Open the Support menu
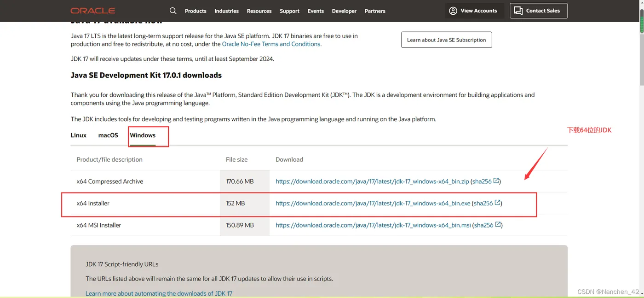The width and height of the screenshot is (644, 298). pos(289,11)
